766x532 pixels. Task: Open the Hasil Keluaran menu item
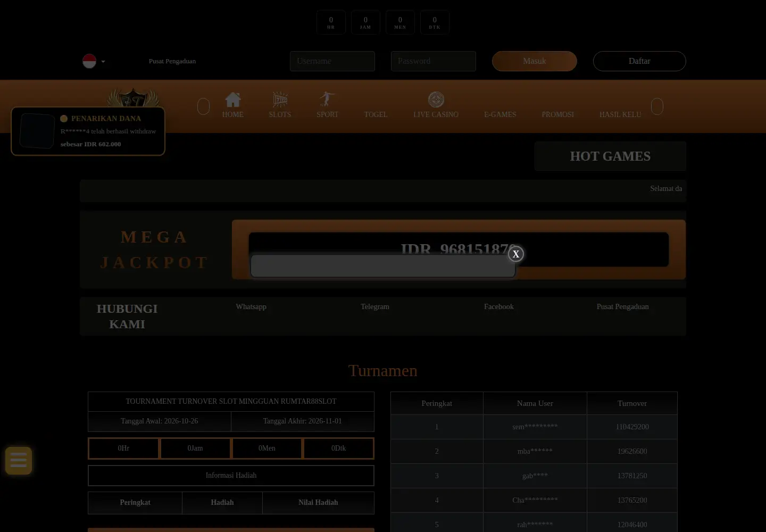(620, 114)
